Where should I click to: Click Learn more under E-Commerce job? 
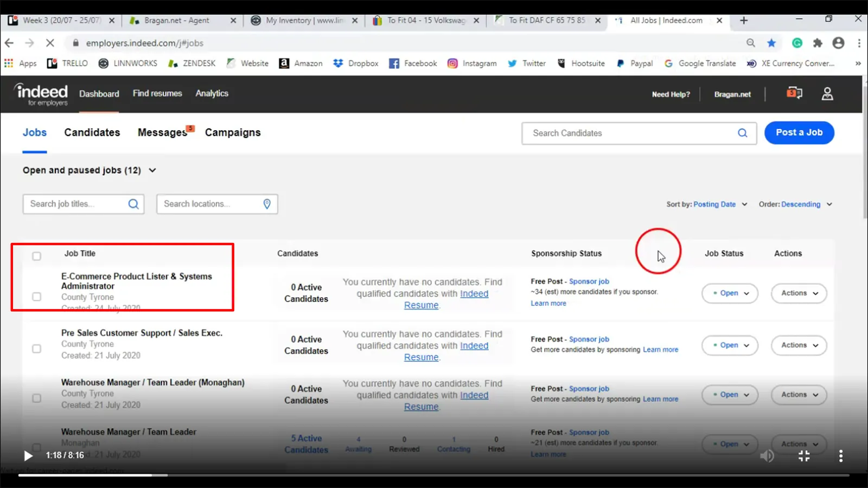tap(548, 304)
